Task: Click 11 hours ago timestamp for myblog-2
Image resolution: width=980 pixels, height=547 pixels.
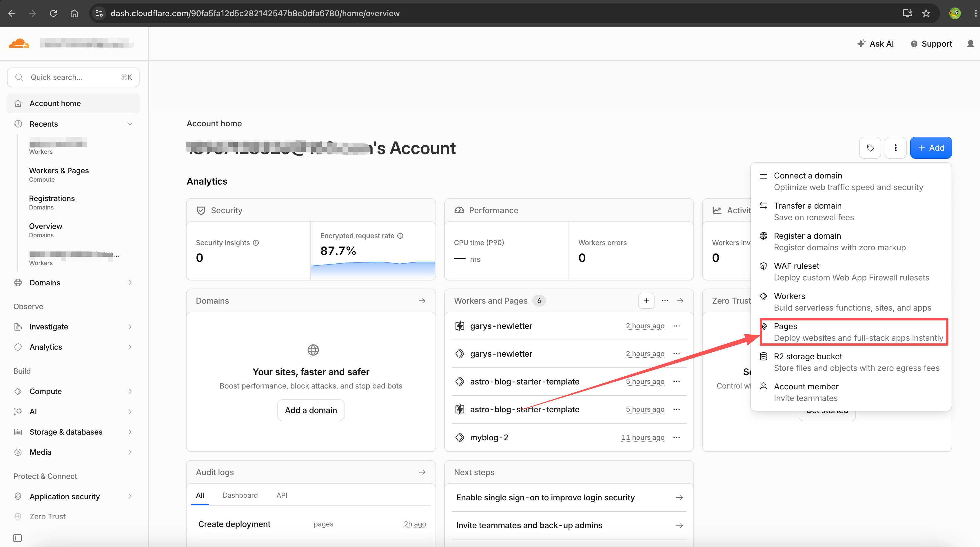Action: [643, 437]
